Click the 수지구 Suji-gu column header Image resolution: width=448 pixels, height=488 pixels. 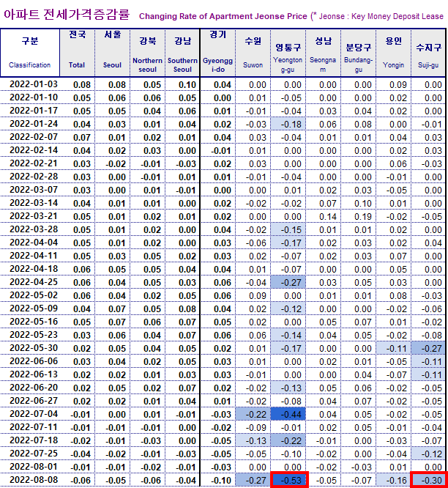pyautogui.click(x=428, y=53)
